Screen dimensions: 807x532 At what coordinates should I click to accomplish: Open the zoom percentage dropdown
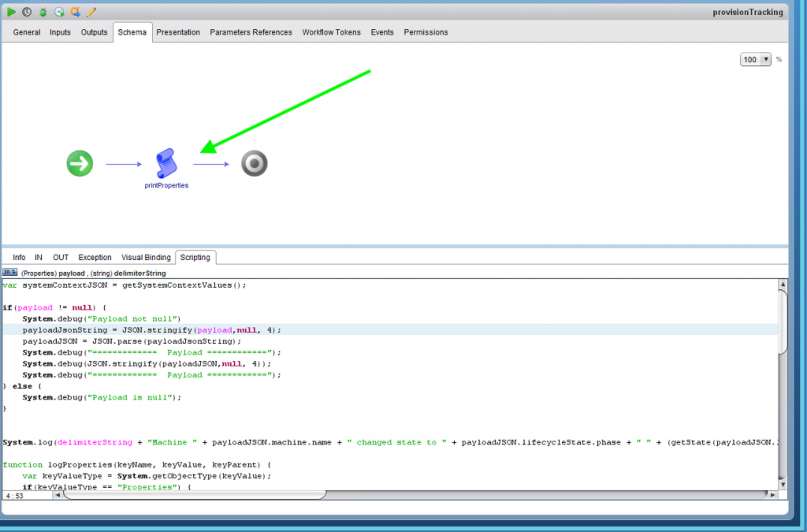coord(756,60)
